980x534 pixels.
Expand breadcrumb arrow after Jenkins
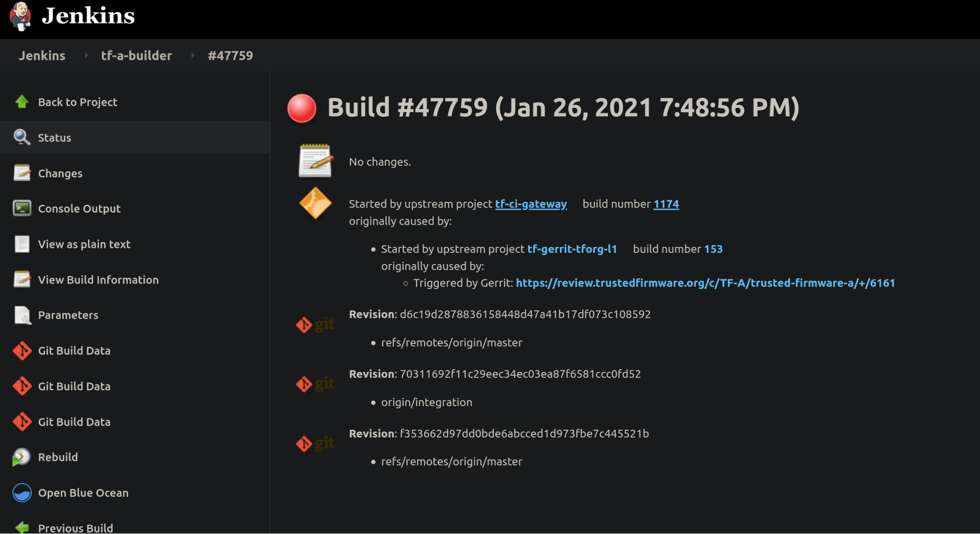point(86,55)
